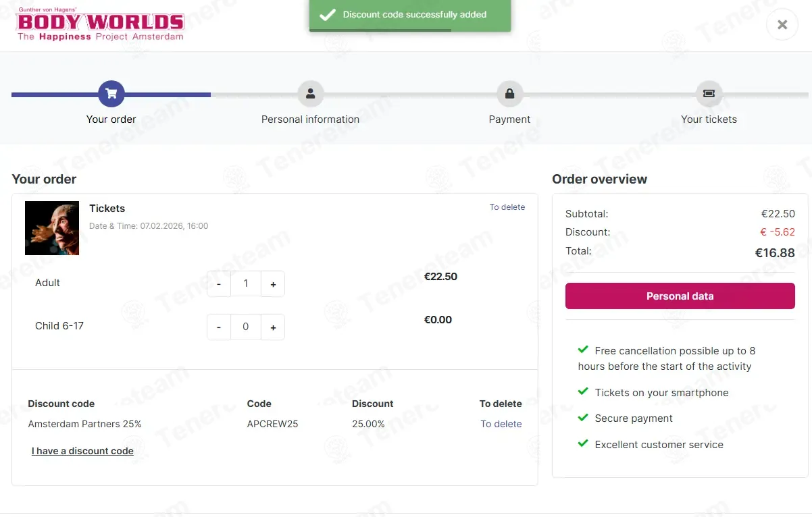Click the Discount code successfully added banner

[410, 16]
